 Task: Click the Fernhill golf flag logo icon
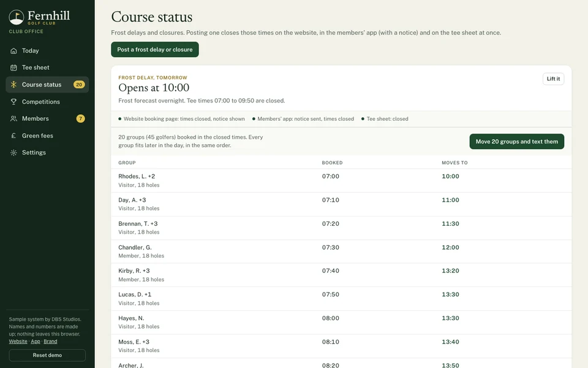(16, 17)
